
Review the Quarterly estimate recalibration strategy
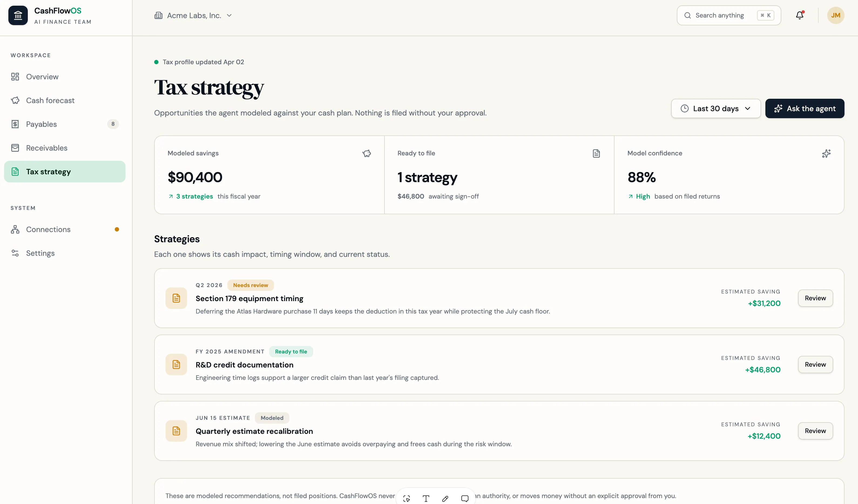pos(815,431)
